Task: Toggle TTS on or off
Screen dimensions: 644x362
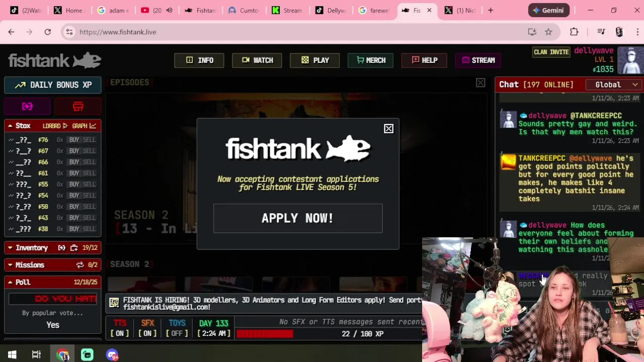Action: pos(120,328)
